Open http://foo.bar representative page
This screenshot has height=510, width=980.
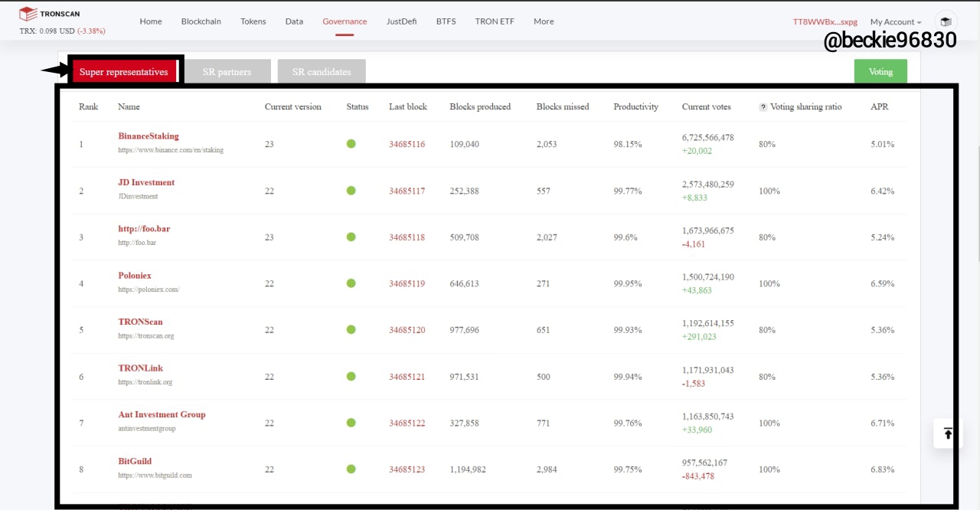tap(144, 229)
